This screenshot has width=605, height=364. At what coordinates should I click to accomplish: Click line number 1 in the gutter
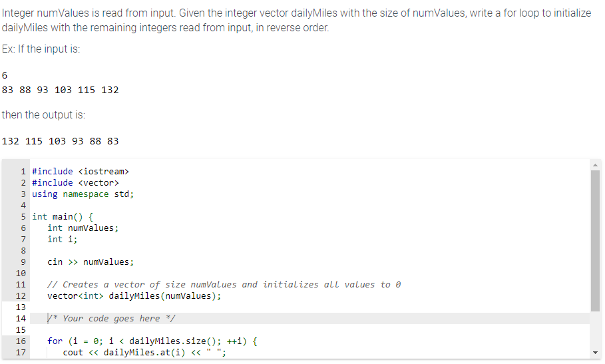pos(23,171)
